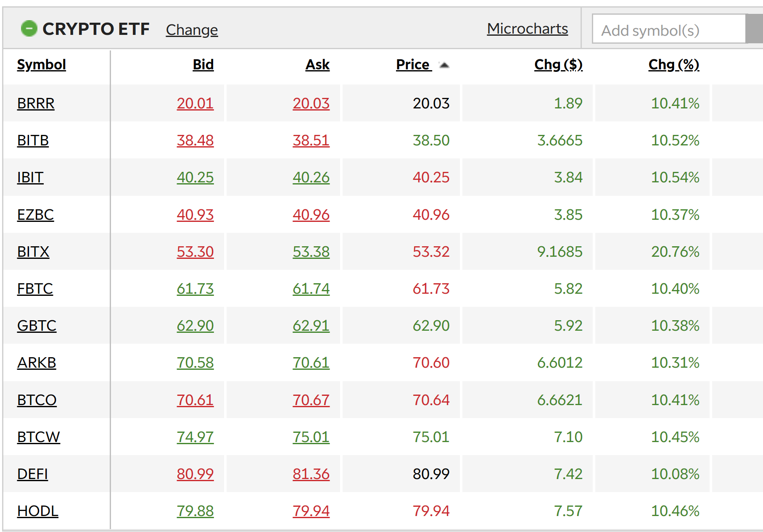The width and height of the screenshot is (763, 532).
Task: Sort the table by Bid column
Action: [x=203, y=65]
